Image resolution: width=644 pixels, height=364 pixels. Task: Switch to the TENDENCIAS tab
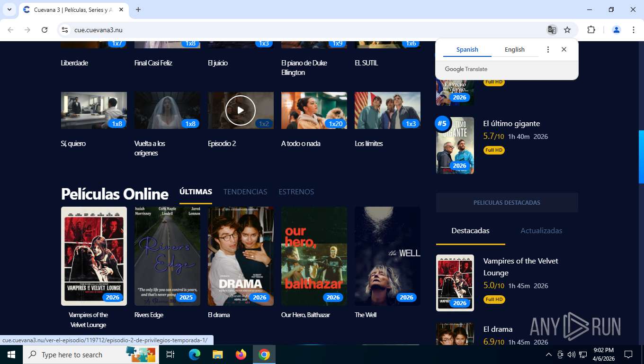click(245, 191)
